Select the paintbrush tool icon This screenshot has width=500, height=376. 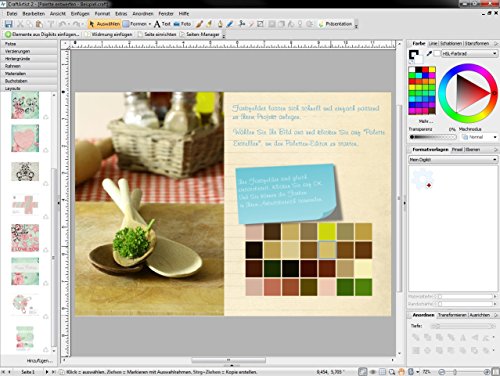[x=199, y=24]
